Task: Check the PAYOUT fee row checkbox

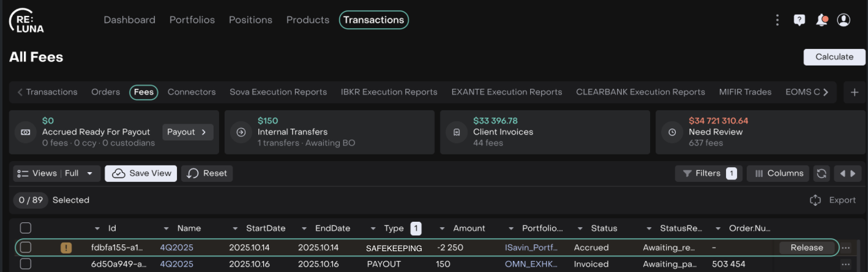Action: 26,264
